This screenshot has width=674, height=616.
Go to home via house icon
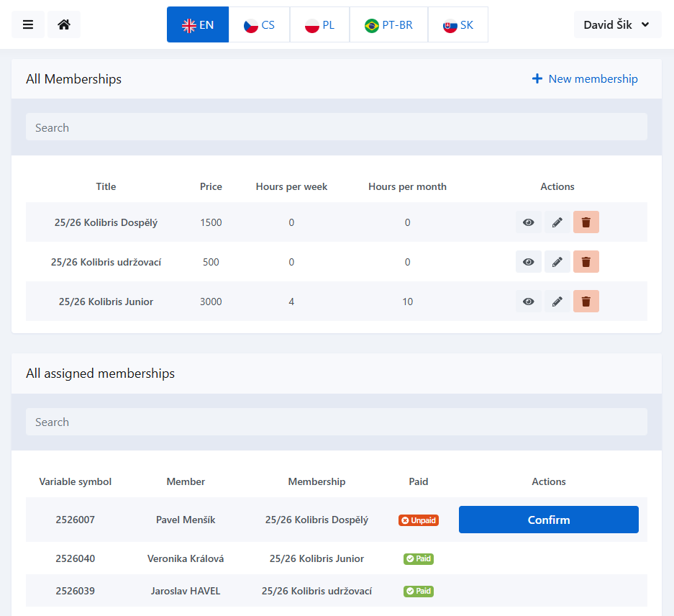coord(64,24)
